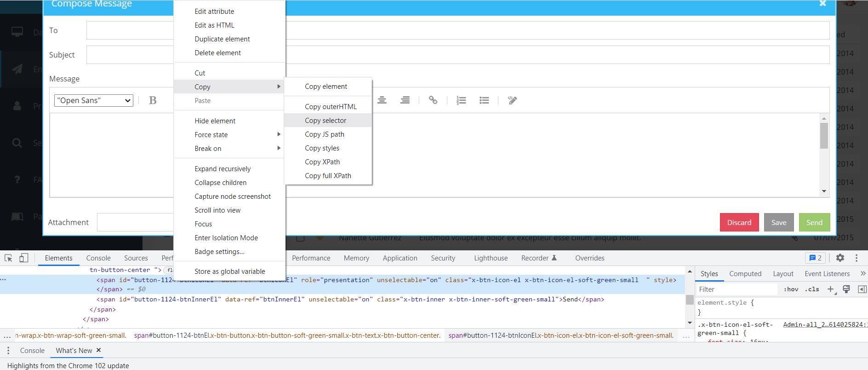
Task: Click the align center icon in editor
Action: pos(382,100)
